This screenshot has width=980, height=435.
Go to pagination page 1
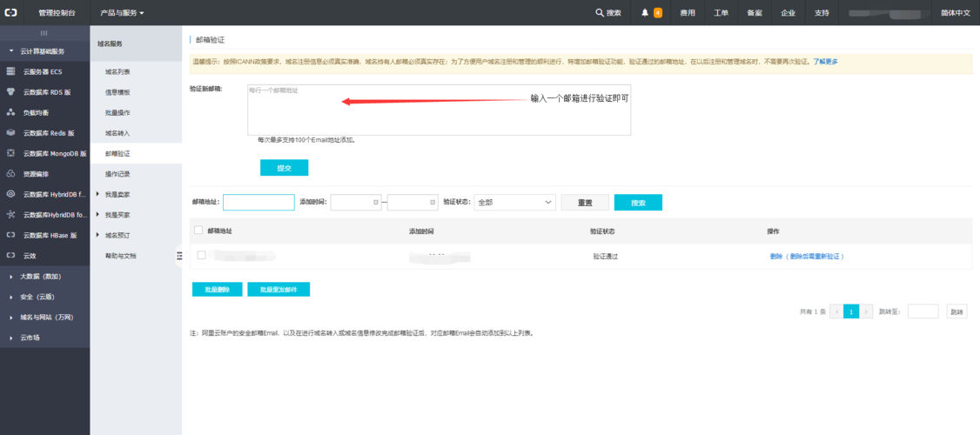coord(850,311)
